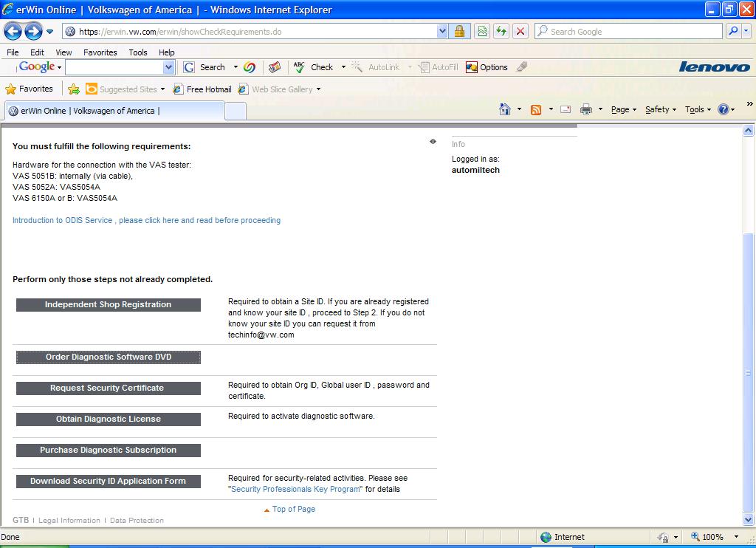The width and height of the screenshot is (756, 548).
Task: Click the Read Mail icon
Action: pos(566,109)
